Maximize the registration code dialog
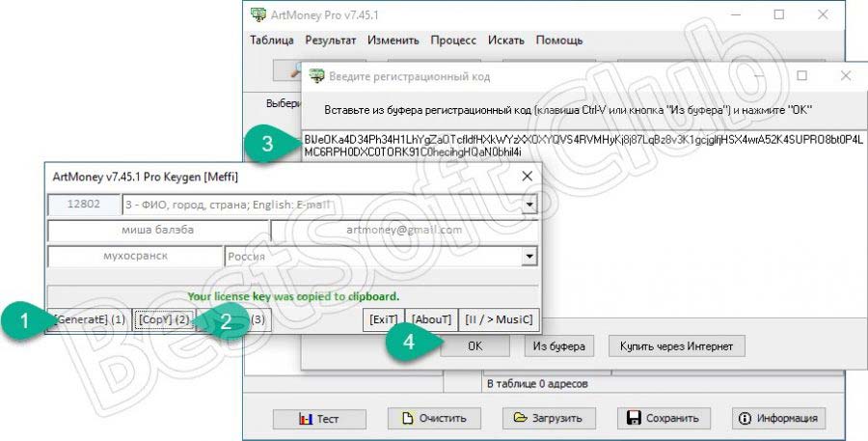Viewport: 868px width, 441px height. 801,76
